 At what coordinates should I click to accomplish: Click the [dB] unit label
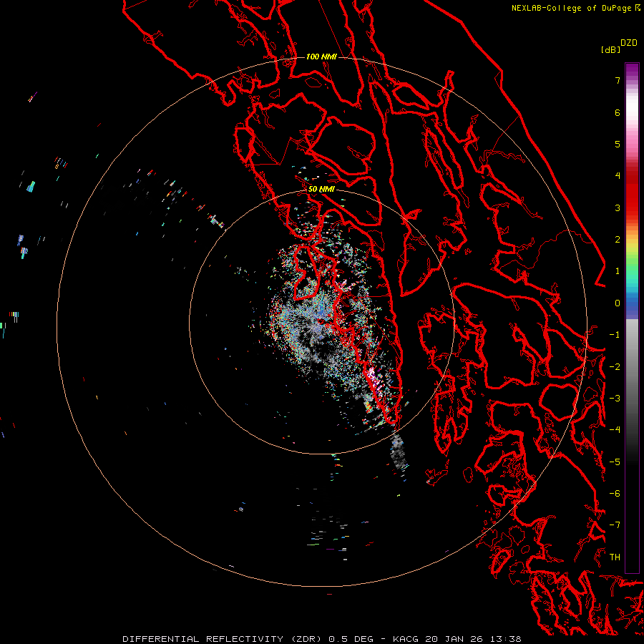[611, 49]
